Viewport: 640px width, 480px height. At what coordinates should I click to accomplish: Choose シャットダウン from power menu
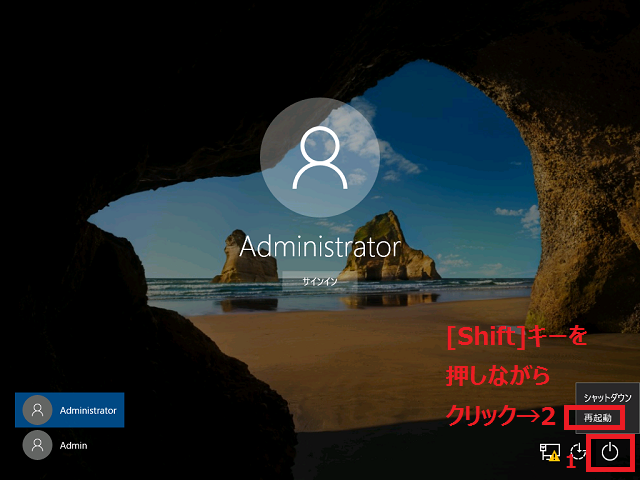(607, 398)
